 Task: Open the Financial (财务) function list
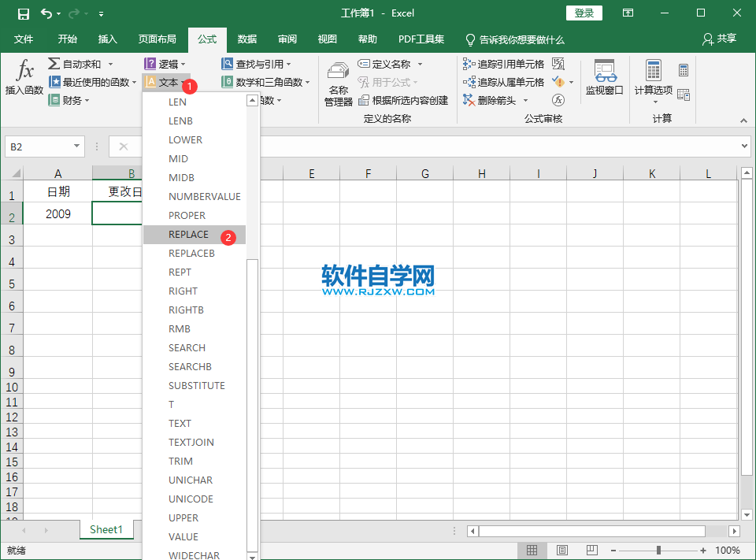[69, 100]
